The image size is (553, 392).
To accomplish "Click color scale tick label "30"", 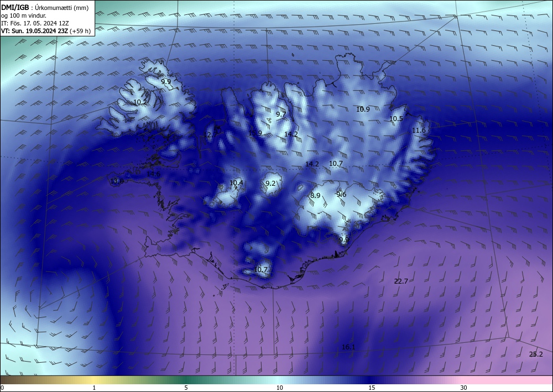I will [x=463, y=388].
